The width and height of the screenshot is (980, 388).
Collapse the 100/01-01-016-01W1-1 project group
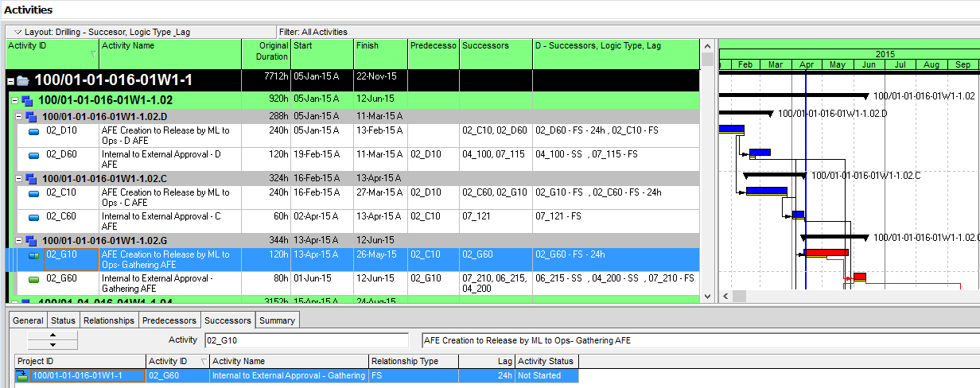(10, 81)
